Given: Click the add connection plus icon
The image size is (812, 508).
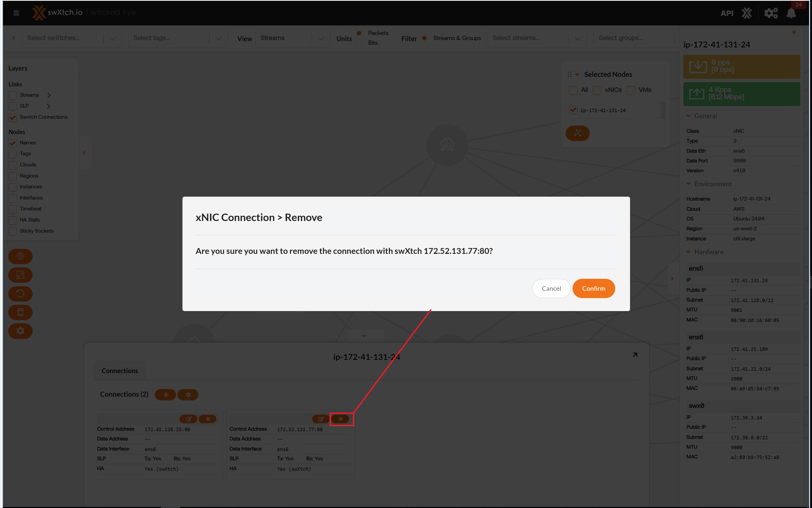Looking at the screenshot, I should point(165,395).
